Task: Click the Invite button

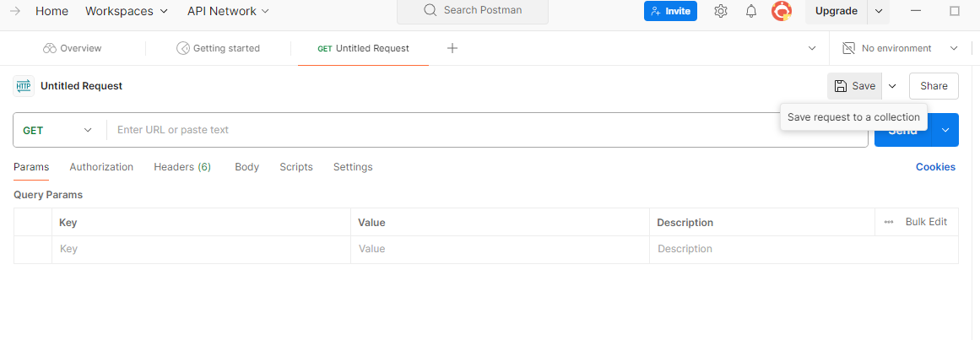Action: [670, 11]
